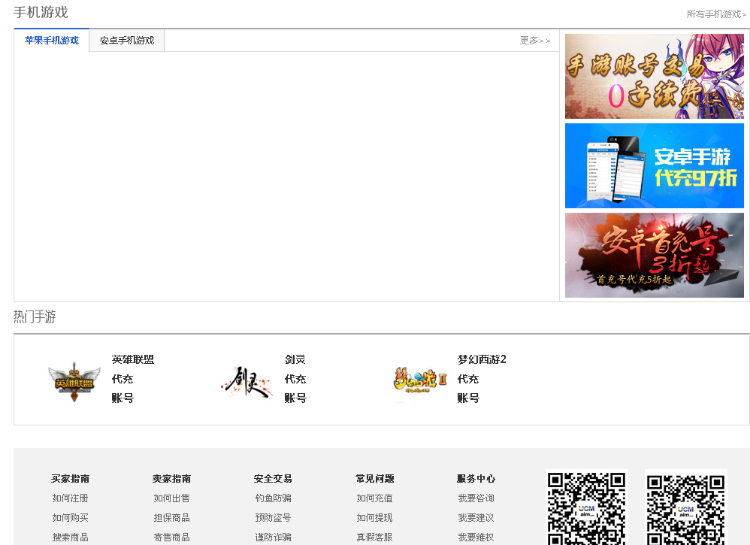Open the 英雄联盟 title link

coord(133,359)
